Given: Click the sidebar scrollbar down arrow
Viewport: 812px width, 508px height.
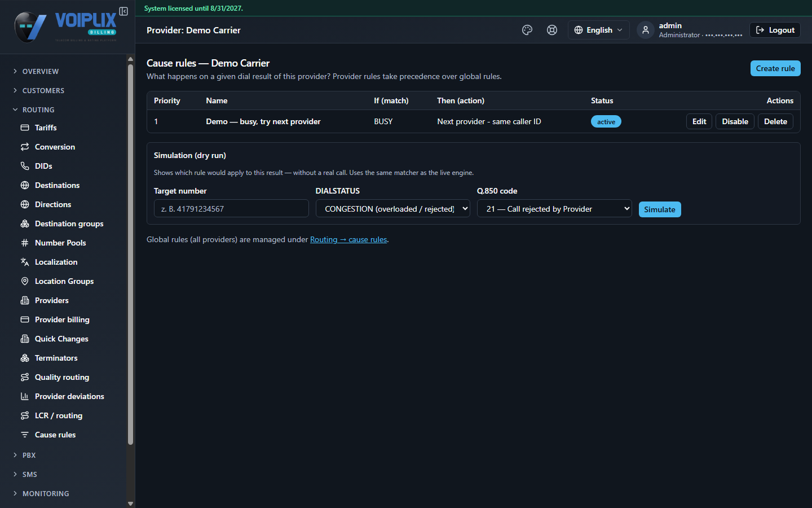Looking at the screenshot, I should (x=131, y=503).
